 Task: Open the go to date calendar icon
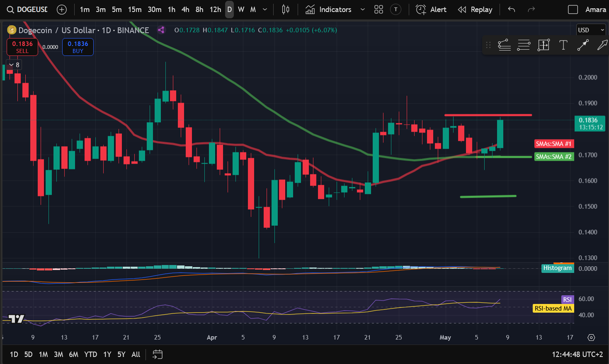point(158,354)
